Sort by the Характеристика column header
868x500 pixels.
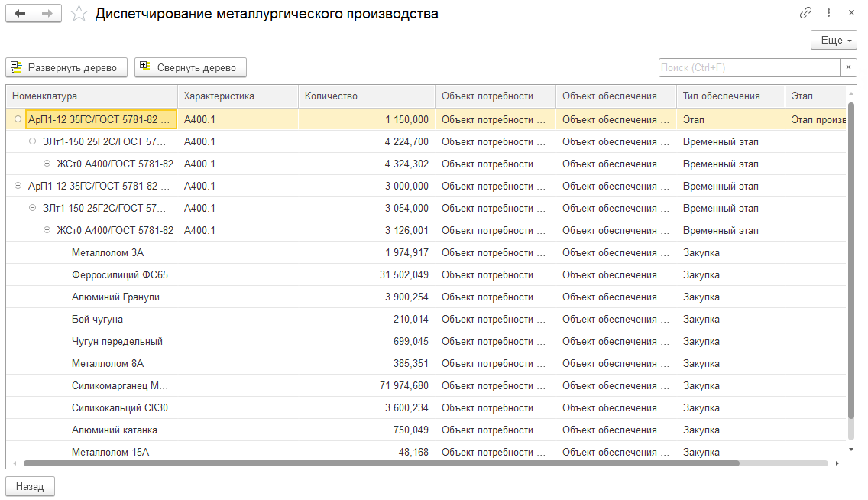pos(238,96)
